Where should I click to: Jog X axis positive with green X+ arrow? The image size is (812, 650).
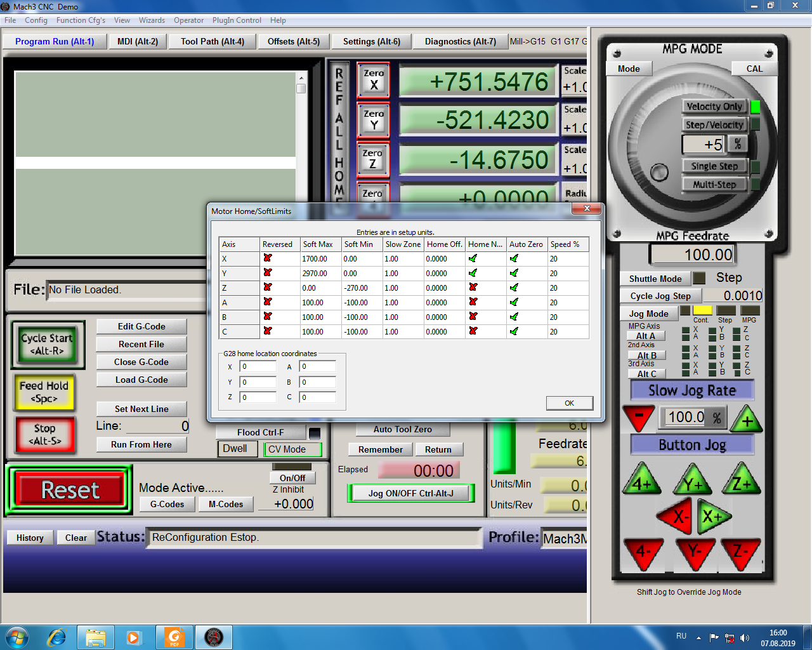point(713,517)
